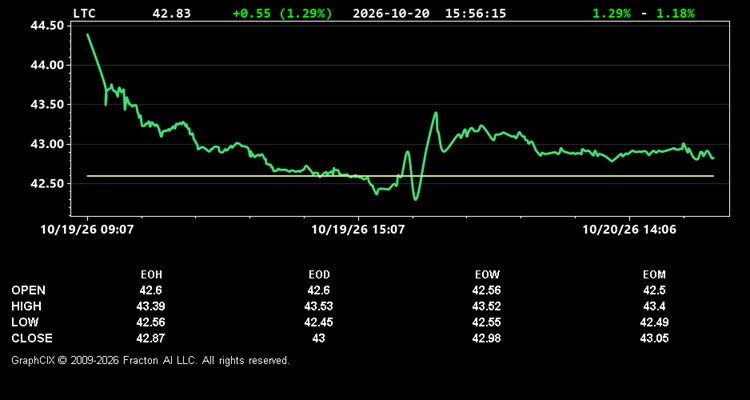Screen dimensions: 750x400
Task: Click the HIGH row label
Action: pos(26,306)
